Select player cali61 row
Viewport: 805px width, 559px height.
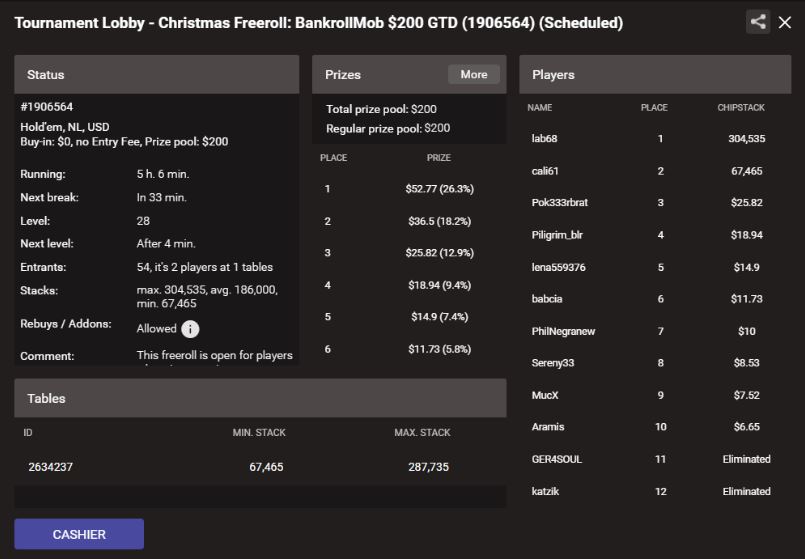coord(655,171)
